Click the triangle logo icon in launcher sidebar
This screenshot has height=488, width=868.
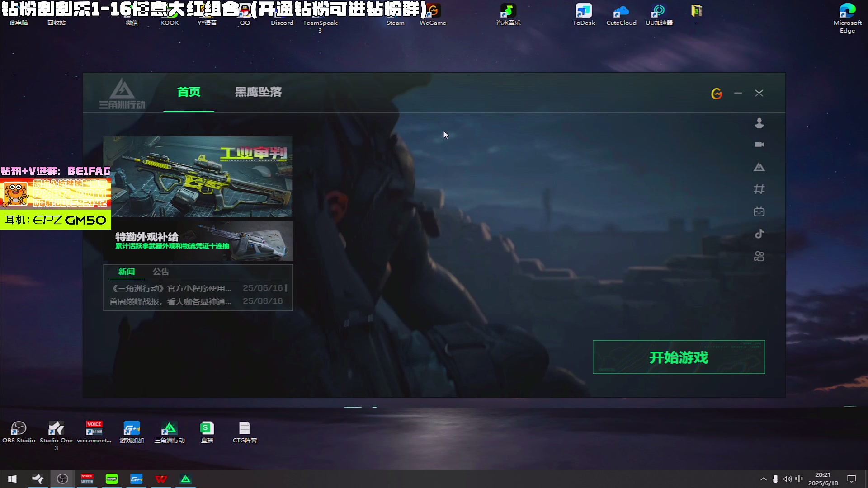[759, 167]
